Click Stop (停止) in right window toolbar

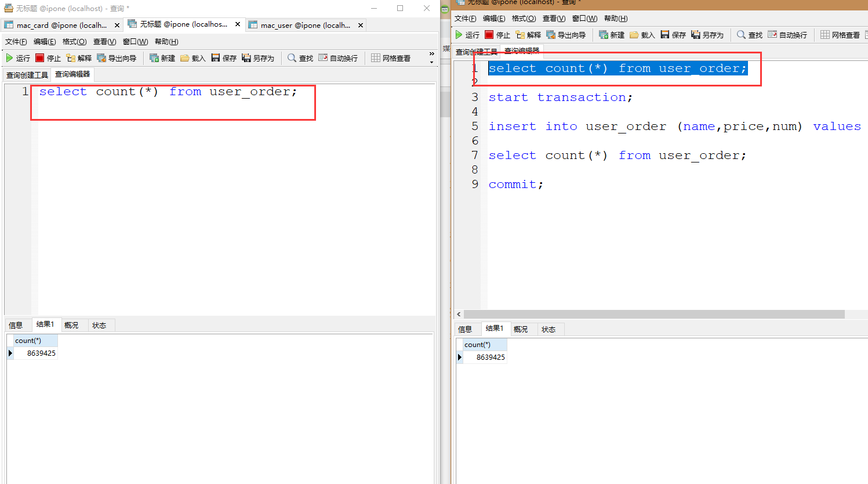(497, 35)
